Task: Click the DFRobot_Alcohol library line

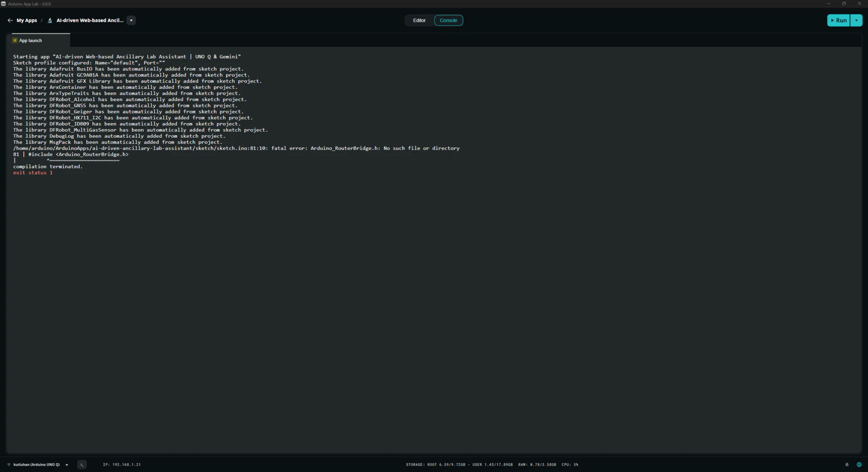Action: (130, 100)
